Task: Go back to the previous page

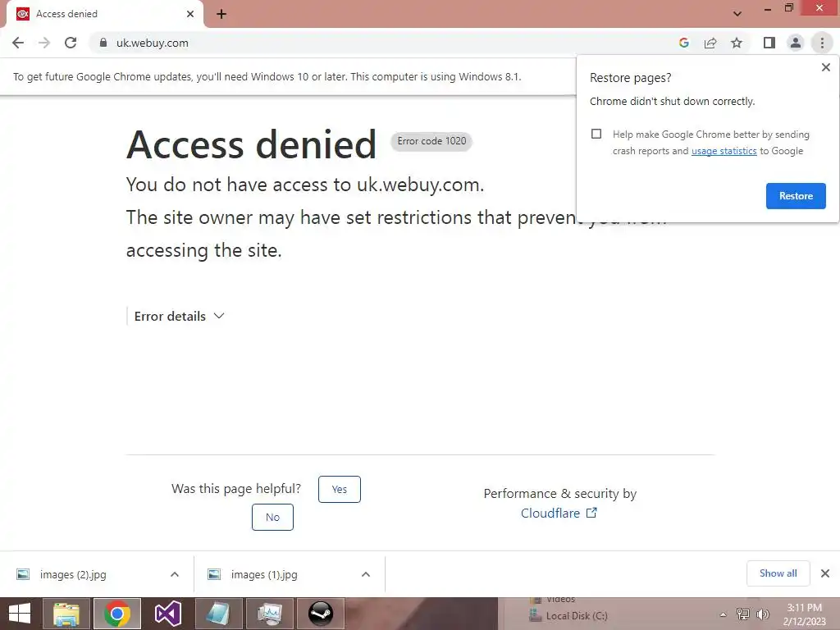Action: pyautogui.click(x=18, y=43)
